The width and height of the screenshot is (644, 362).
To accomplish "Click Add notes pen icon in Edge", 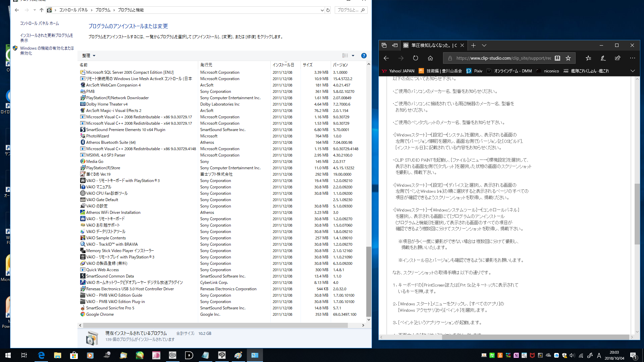I will (603, 58).
